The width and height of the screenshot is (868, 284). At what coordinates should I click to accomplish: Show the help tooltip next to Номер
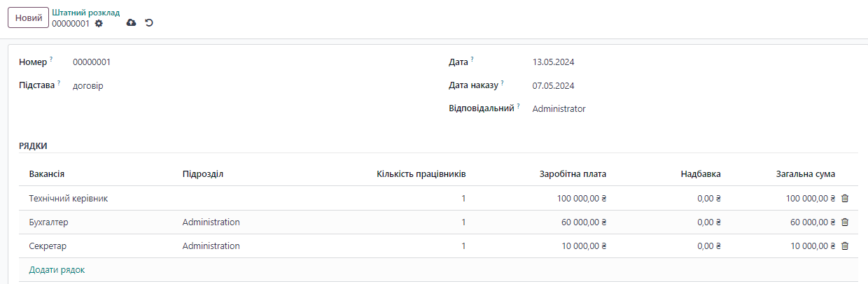[51, 59]
